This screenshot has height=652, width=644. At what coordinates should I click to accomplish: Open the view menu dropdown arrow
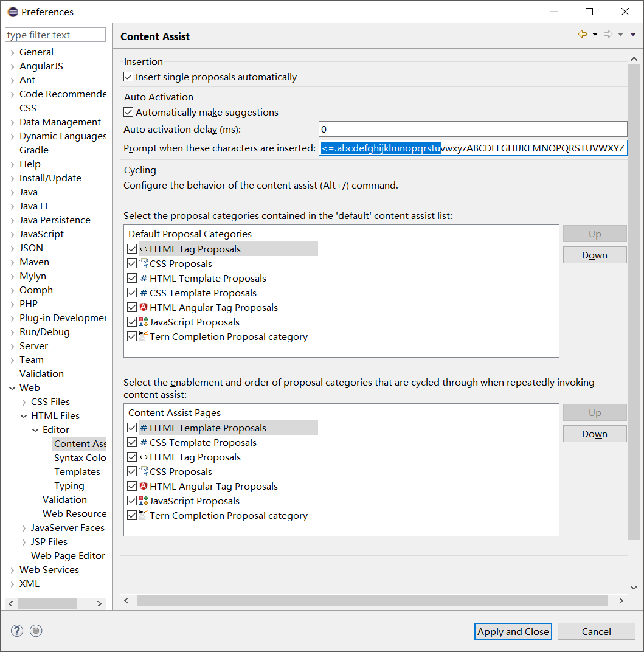pyautogui.click(x=633, y=35)
